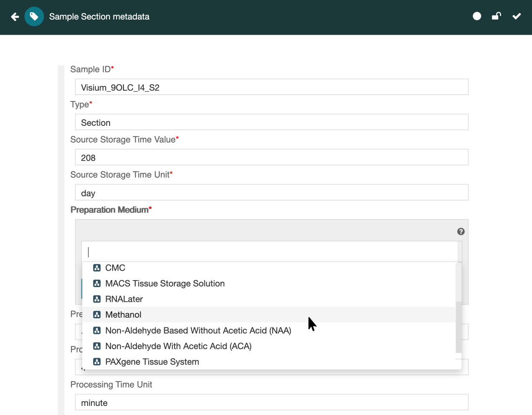Click the white circle status icon

coord(477,16)
